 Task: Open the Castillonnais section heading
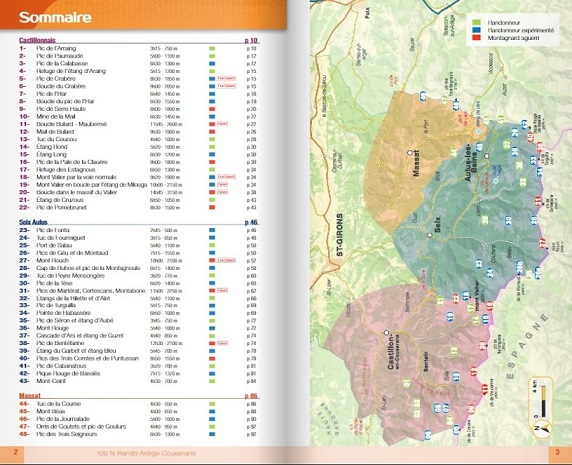click(37, 40)
